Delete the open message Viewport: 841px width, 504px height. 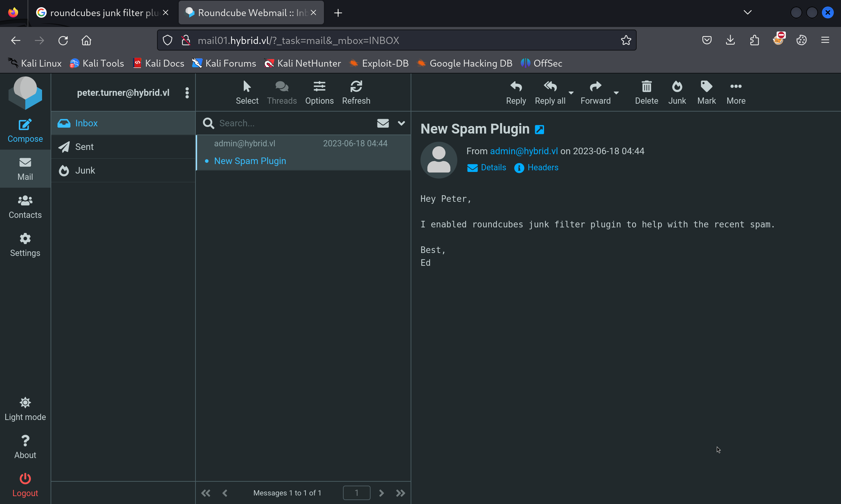click(x=646, y=93)
